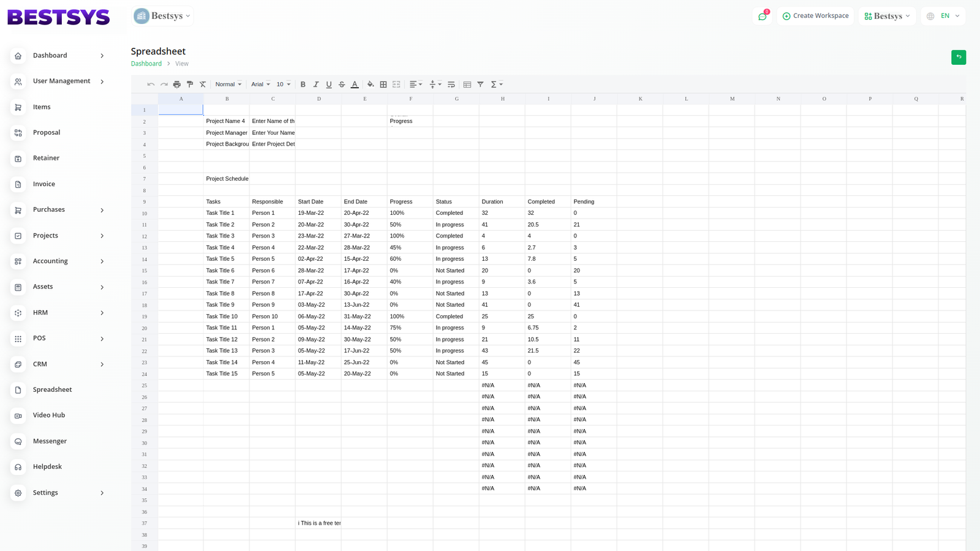Open the Arial font family dropdown

pyautogui.click(x=260, y=84)
